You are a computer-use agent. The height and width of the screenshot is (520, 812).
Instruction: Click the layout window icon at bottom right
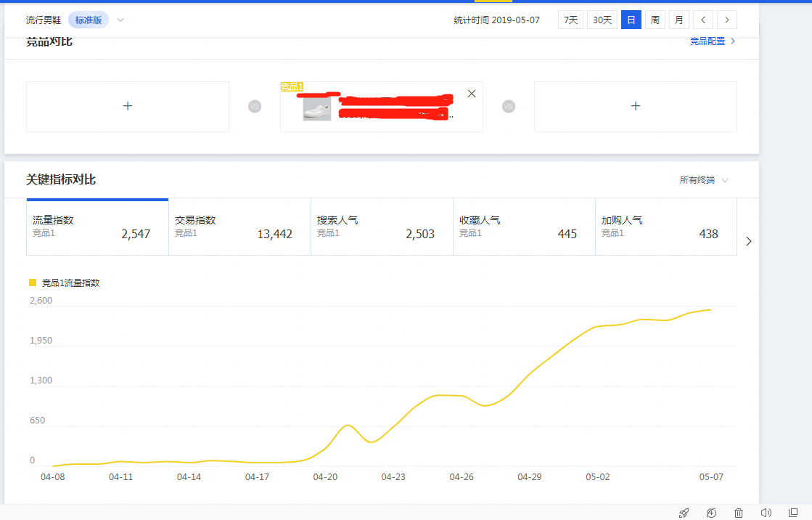pyautogui.click(x=792, y=513)
